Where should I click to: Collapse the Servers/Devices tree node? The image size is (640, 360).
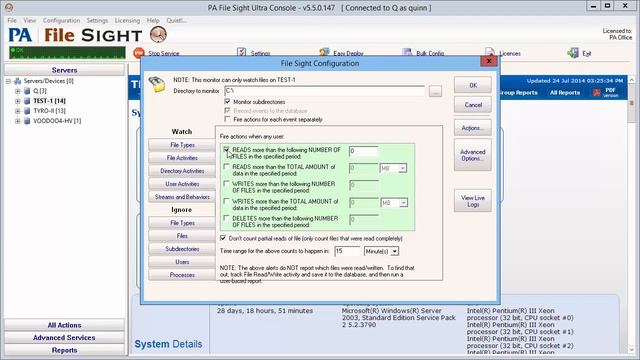pos(8,81)
